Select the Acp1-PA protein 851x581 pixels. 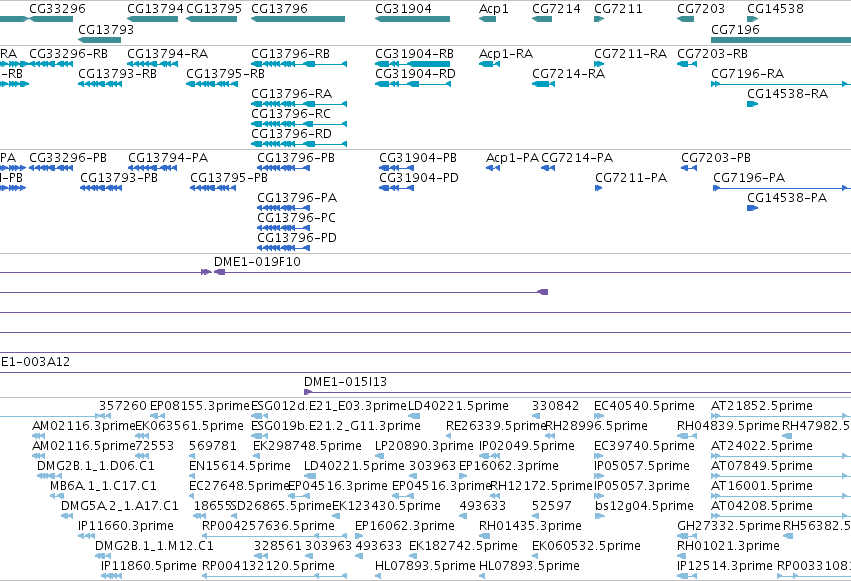click(493, 168)
